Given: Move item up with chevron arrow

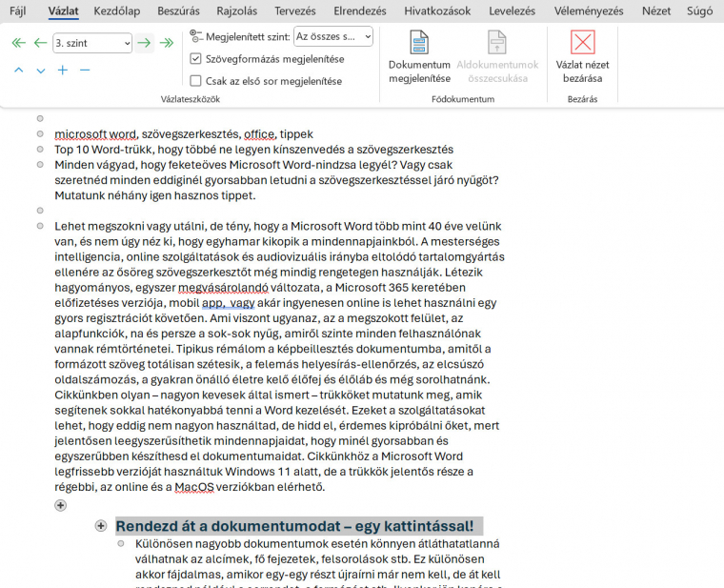Looking at the screenshot, I should click(x=18, y=71).
